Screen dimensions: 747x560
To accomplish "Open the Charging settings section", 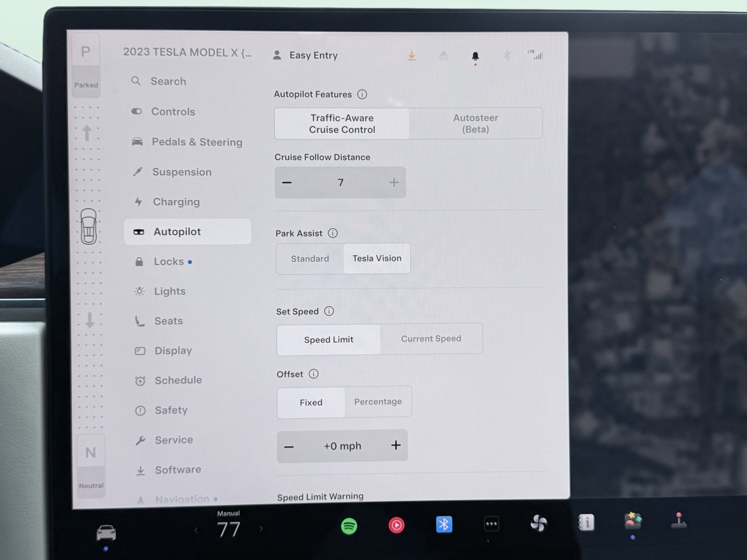I will tap(176, 202).
